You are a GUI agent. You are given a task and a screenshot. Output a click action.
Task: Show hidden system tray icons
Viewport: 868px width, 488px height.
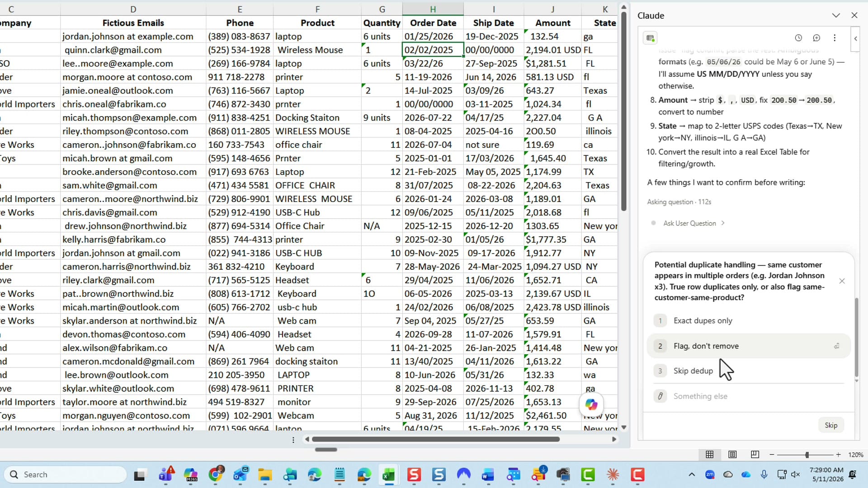tap(692, 474)
